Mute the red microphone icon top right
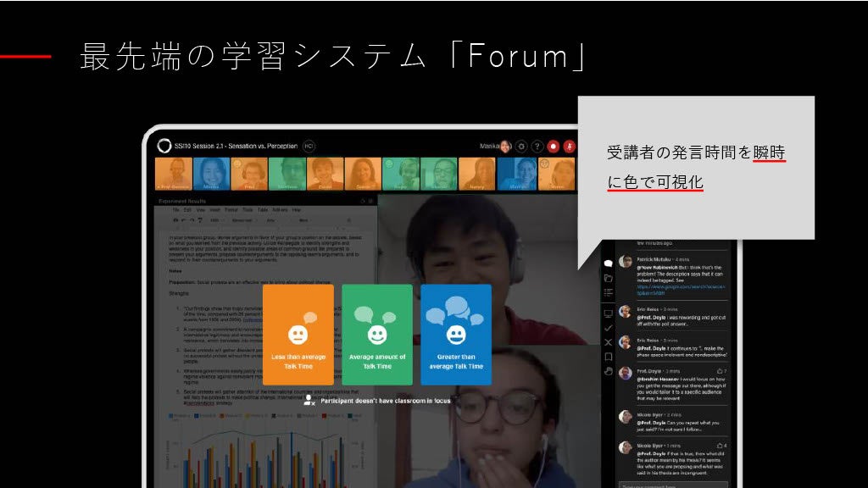The width and height of the screenshot is (868, 488). [570, 146]
